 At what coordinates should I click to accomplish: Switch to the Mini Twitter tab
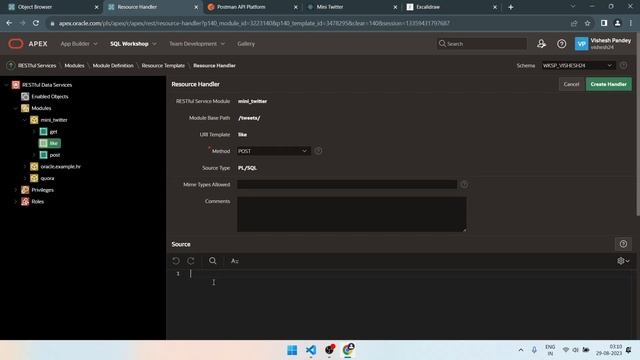[351, 7]
